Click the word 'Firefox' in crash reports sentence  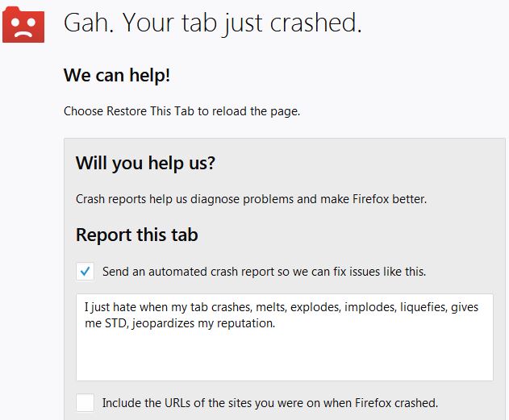pyautogui.click(x=371, y=199)
